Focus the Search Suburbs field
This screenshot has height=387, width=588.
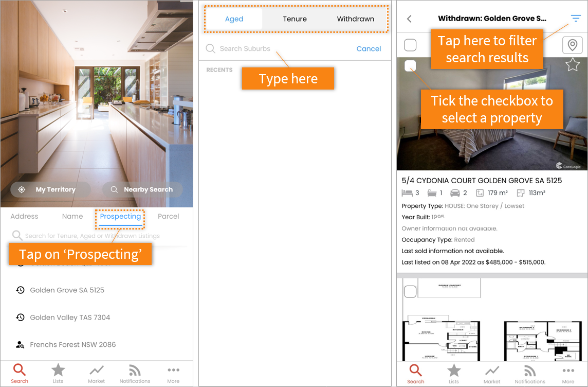pyautogui.click(x=278, y=49)
